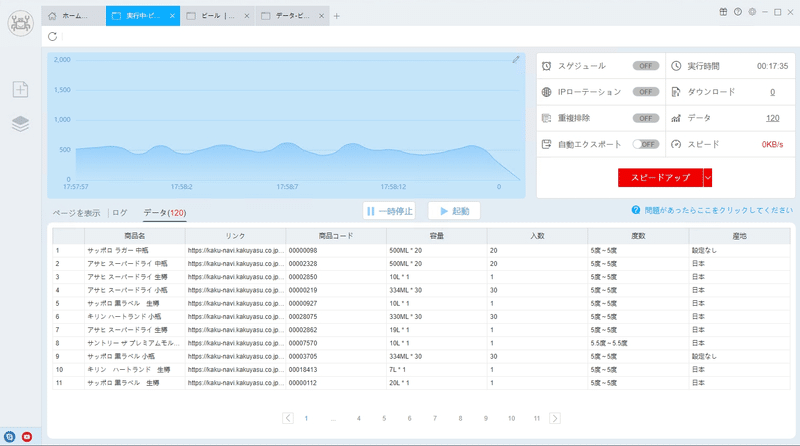Click the Octoparse logo icon
This screenshot has height=446, width=800.
coord(20,23)
